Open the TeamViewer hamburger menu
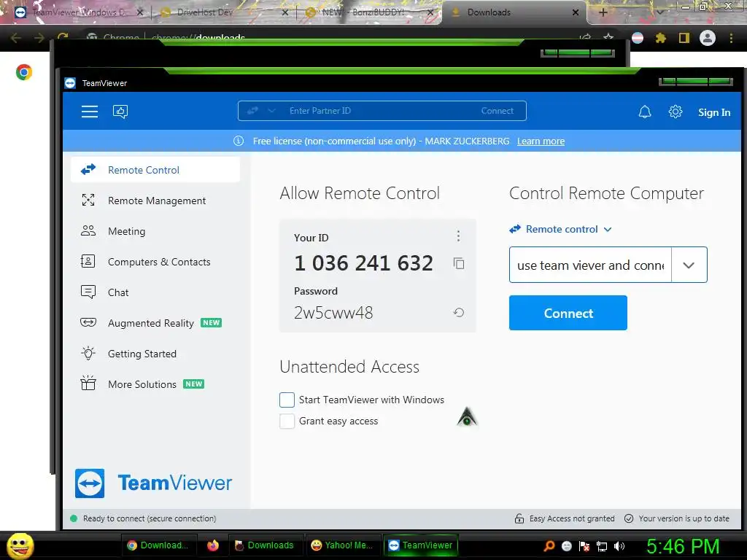The width and height of the screenshot is (747, 560). (x=90, y=112)
